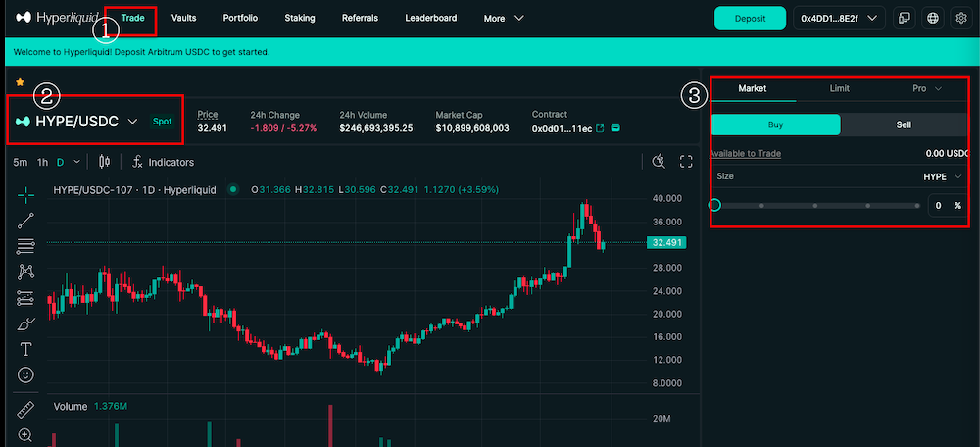Open the forecasting and measurement position tool
The width and height of the screenshot is (980, 447).
click(x=25, y=298)
